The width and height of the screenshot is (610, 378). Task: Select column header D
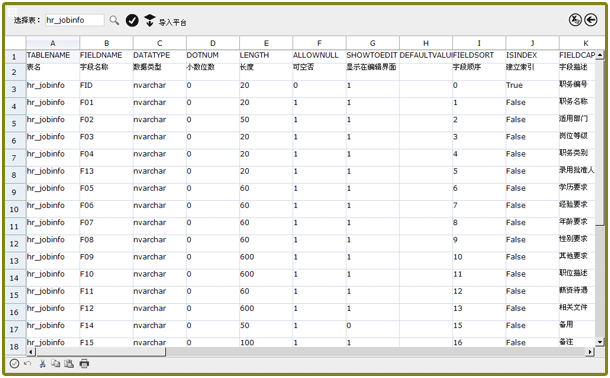213,43
